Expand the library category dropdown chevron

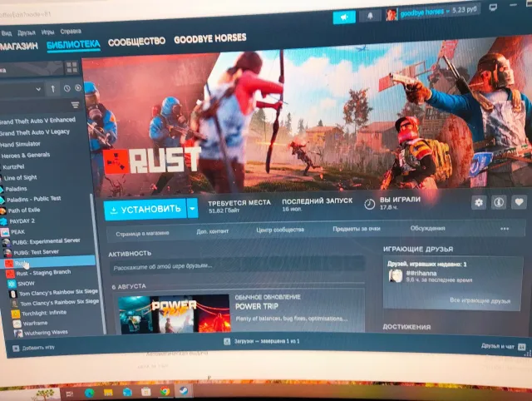tap(38, 89)
